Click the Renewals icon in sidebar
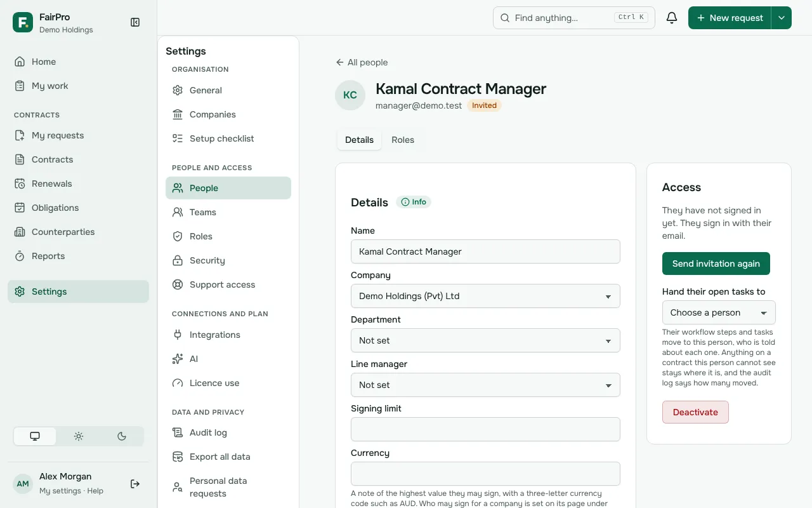This screenshot has width=812, height=508. 20,184
